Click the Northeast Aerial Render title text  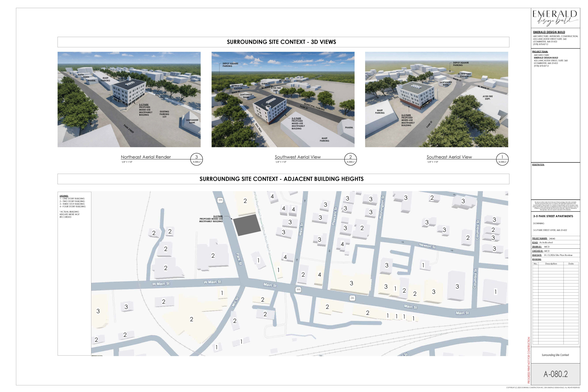pyautogui.click(x=146, y=157)
